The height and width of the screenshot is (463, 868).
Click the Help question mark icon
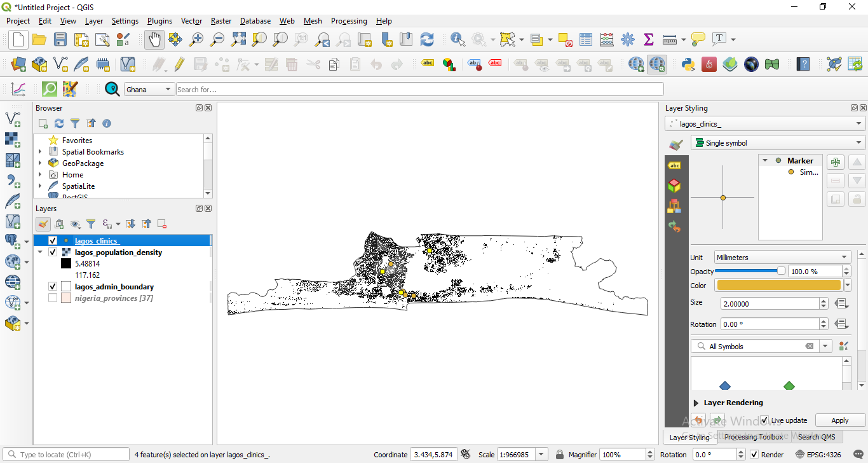(x=804, y=64)
